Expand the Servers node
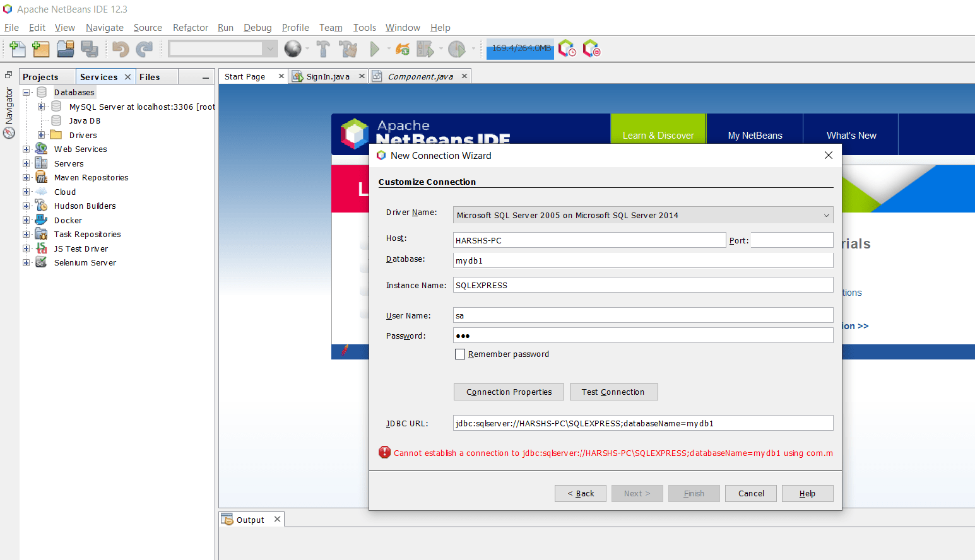 (x=27, y=163)
